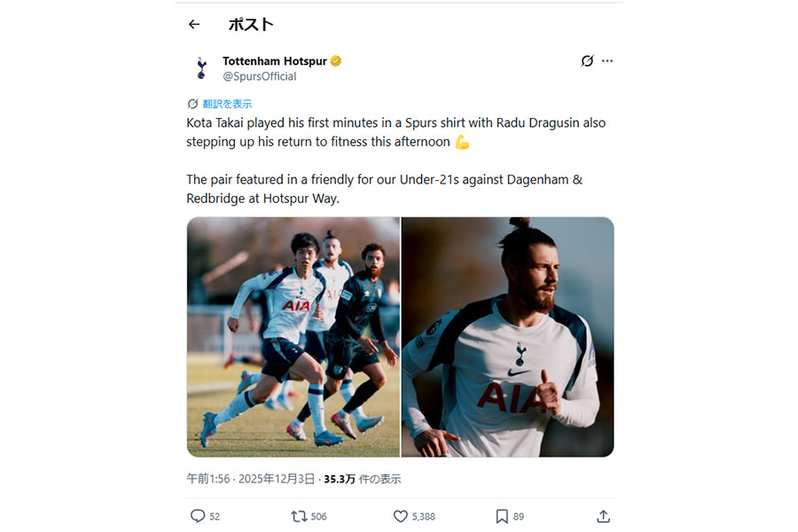798x532 pixels.
Task: Click the 5,388 likes count
Action: pos(423,516)
